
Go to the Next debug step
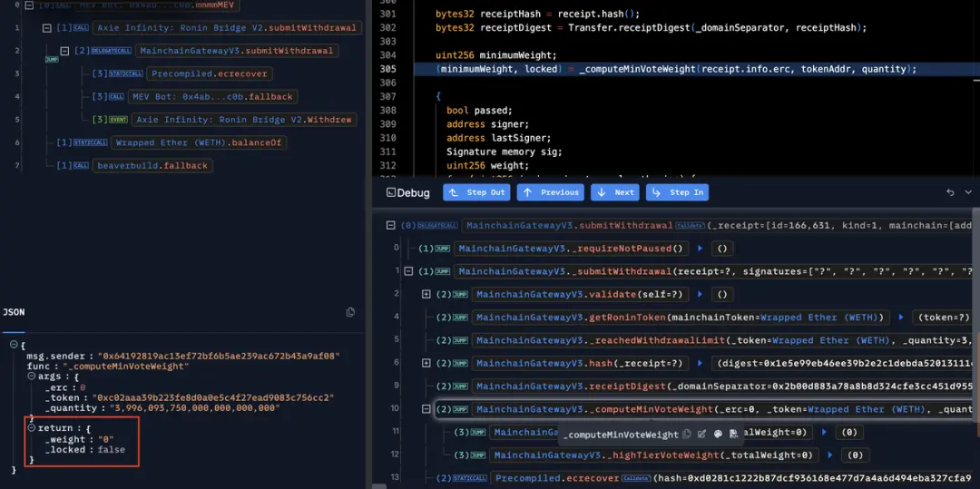tap(615, 192)
